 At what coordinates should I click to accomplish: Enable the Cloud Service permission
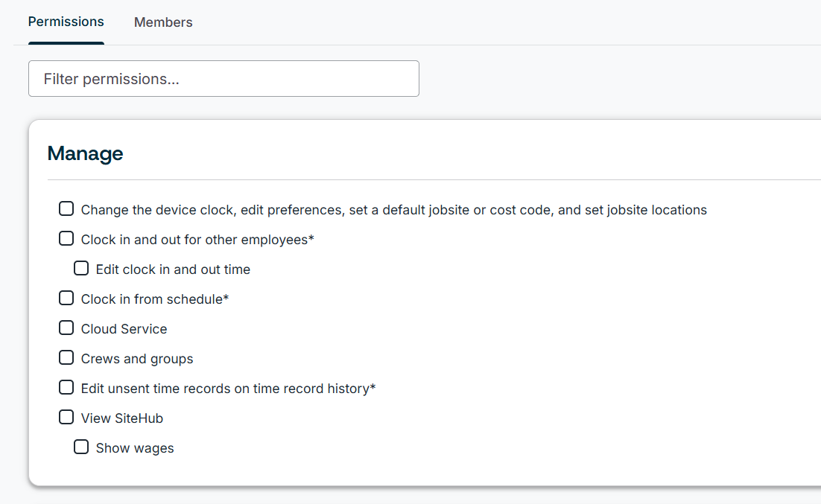point(66,328)
